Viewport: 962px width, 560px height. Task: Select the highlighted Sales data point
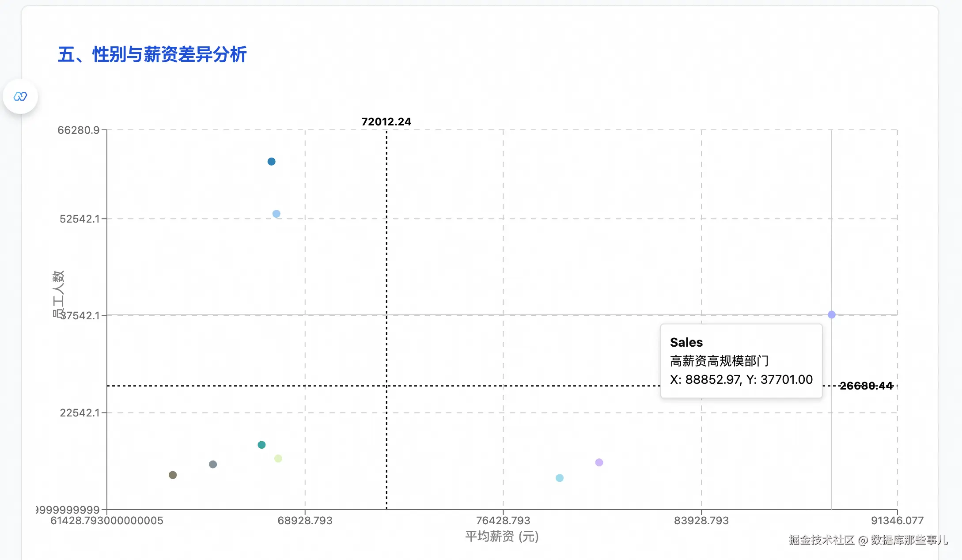pos(831,314)
